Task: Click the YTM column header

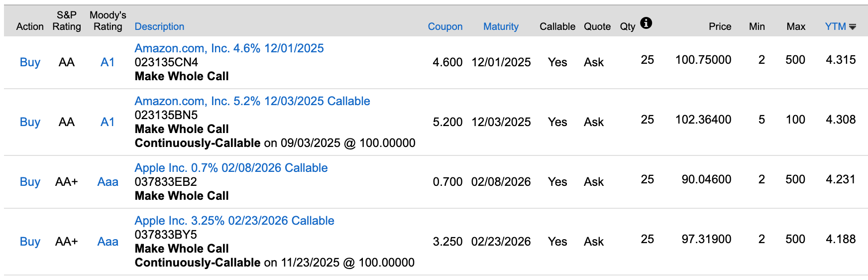Action: pos(835,26)
